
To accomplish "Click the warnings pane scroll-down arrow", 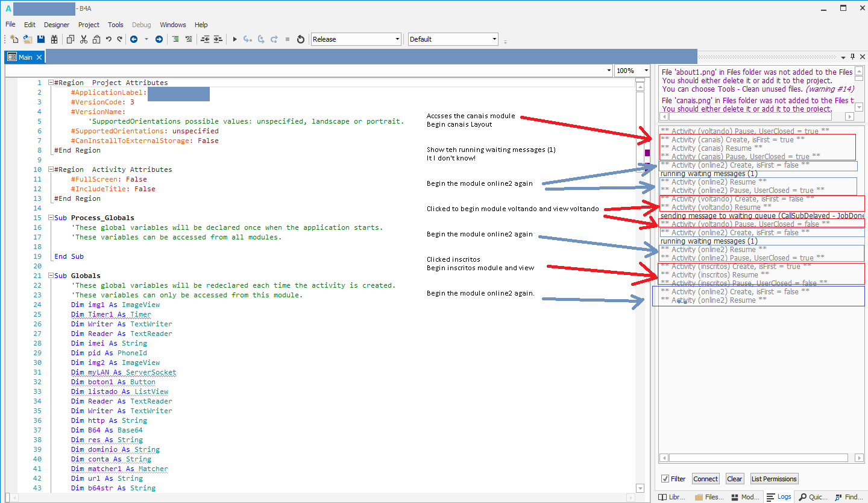I will coord(859,108).
